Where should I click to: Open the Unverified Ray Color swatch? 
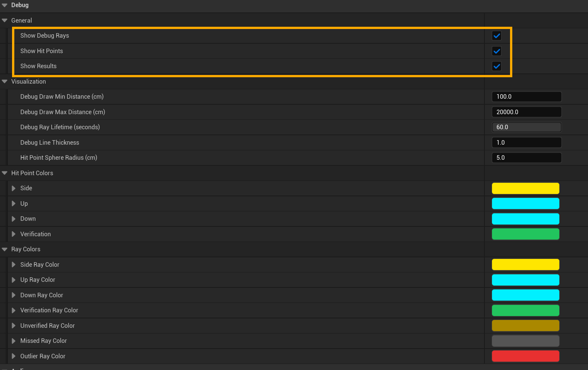tap(525, 326)
